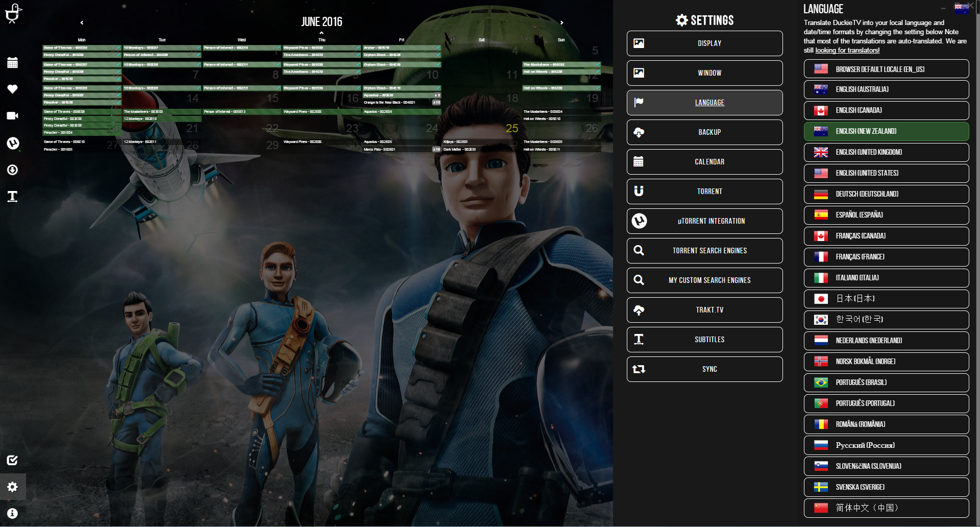This screenshot has width=980, height=527.
Task: Click the Germany flag icon
Action: [x=821, y=194]
